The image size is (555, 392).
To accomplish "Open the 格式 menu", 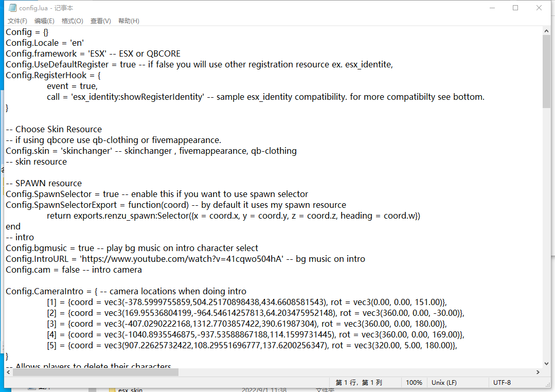I will [72, 21].
